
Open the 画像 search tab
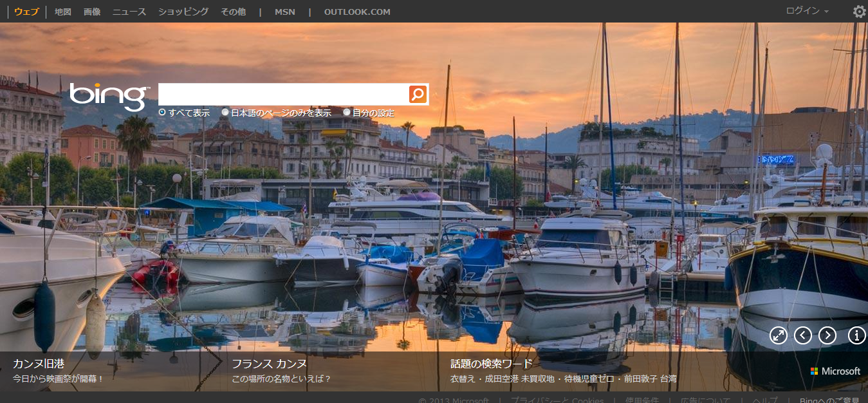pos(92,12)
